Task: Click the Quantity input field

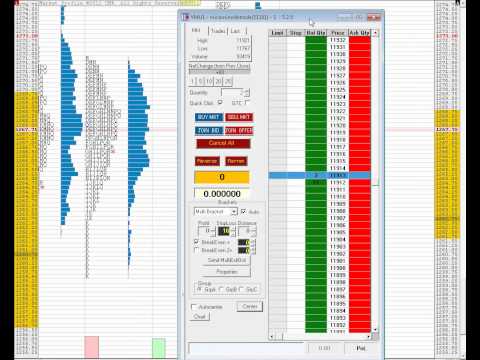Action: [x=232, y=92]
